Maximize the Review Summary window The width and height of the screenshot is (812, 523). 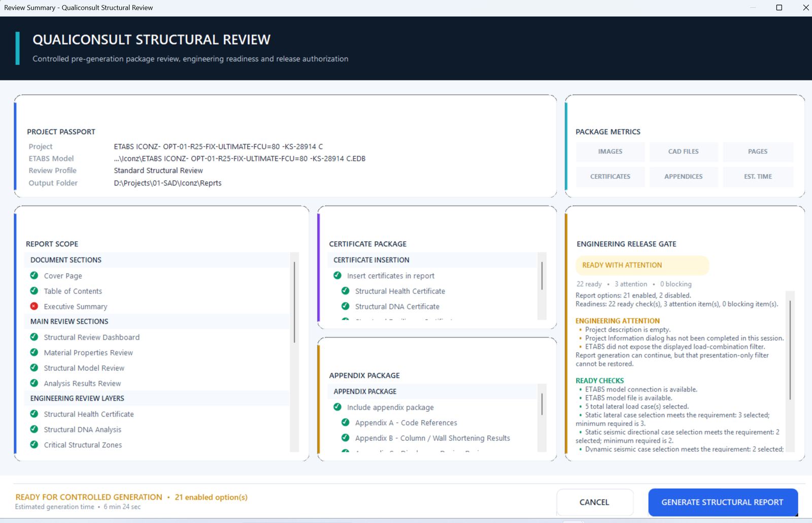tap(779, 8)
